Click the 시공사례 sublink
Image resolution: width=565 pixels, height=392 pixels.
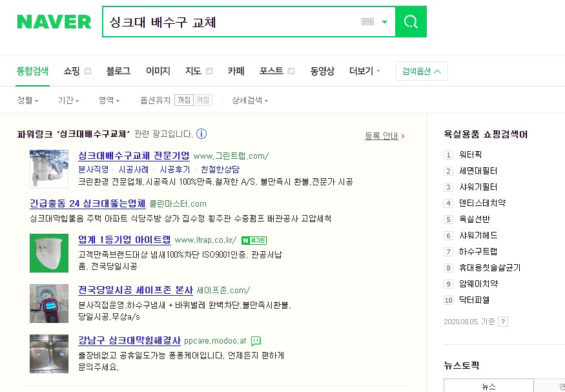click(134, 169)
